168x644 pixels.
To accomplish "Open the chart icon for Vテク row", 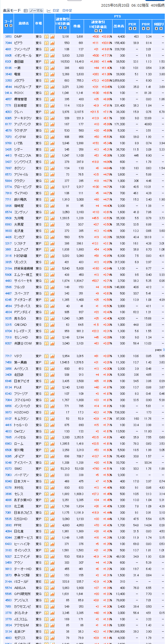I will [52, 356].
